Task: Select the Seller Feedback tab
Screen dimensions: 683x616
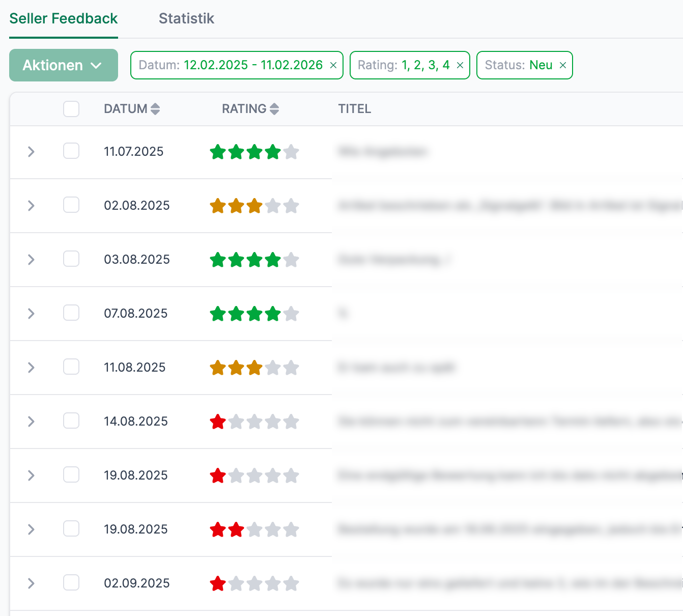Action: (64, 19)
